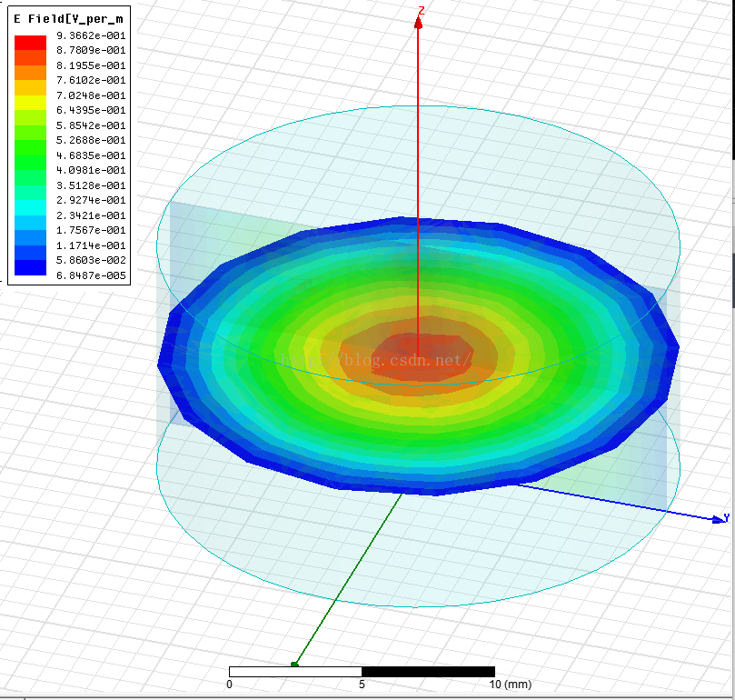Select the red peak region of the field plot
This screenshot has width=735, height=700.
tap(422, 356)
